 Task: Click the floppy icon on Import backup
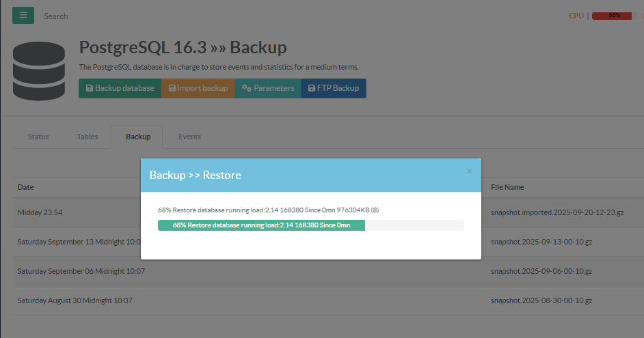tap(172, 88)
